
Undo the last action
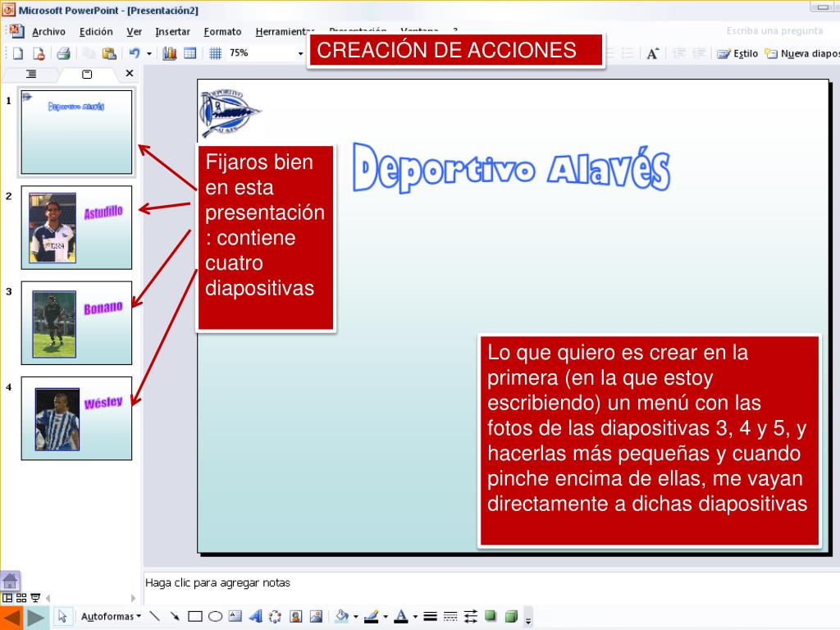(135, 53)
